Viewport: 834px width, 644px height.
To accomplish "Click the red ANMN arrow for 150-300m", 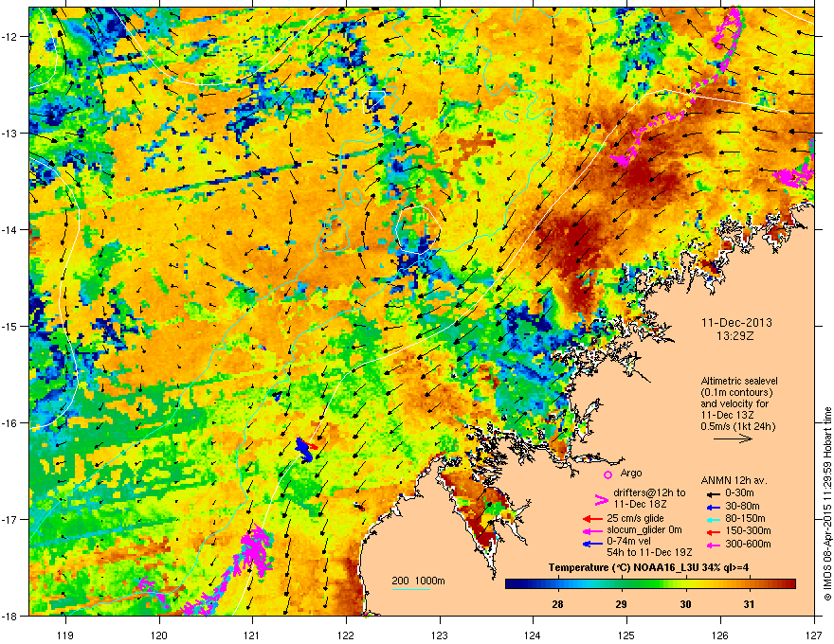I will (713, 531).
